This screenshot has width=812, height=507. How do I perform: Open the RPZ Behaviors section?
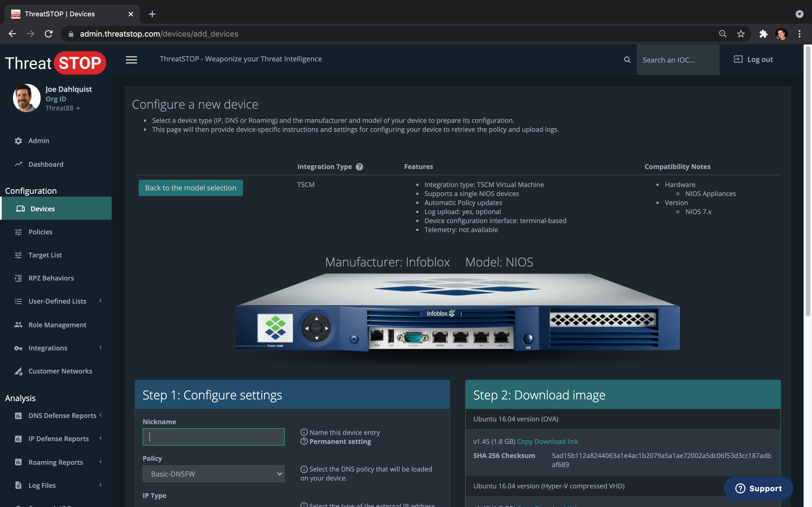tap(51, 278)
